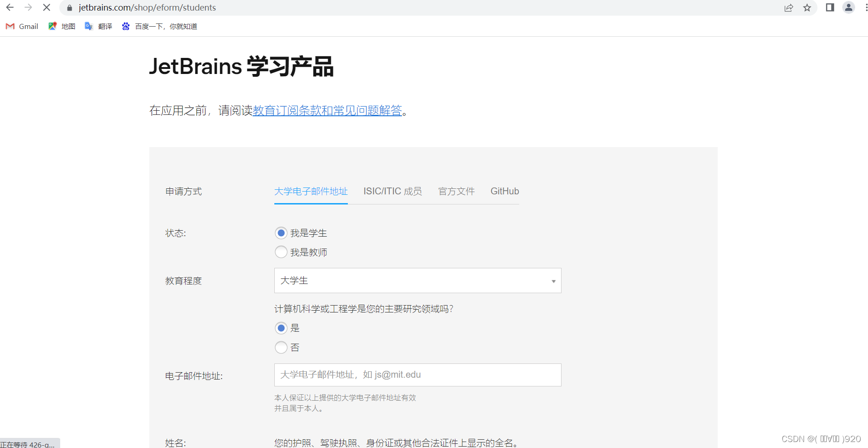Click the 教育程度 label
This screenshot has width=868, height=448.
pyautogui.click(x=184, y=281)
